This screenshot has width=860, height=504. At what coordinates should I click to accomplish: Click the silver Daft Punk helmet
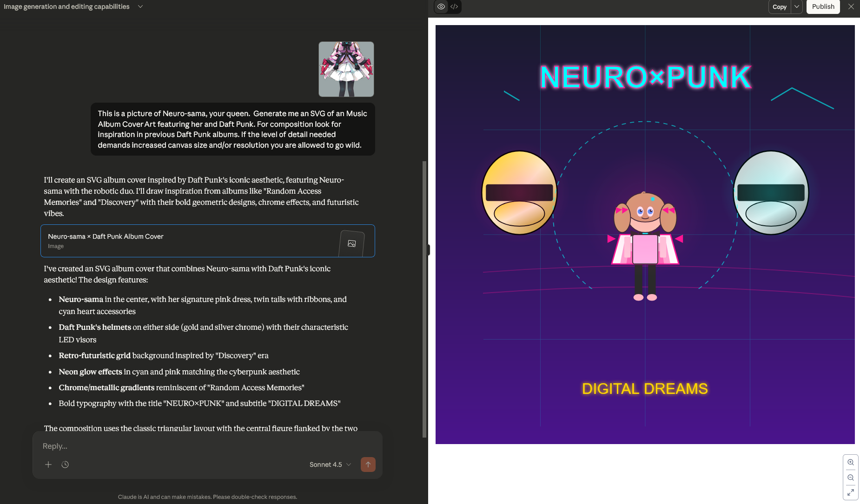click(x=771, y=192)
